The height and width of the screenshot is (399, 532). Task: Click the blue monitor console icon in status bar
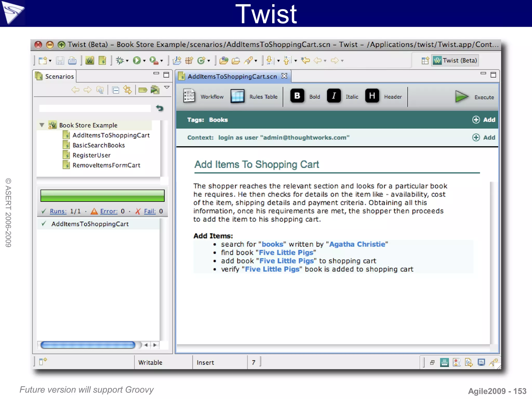(481, 362)
